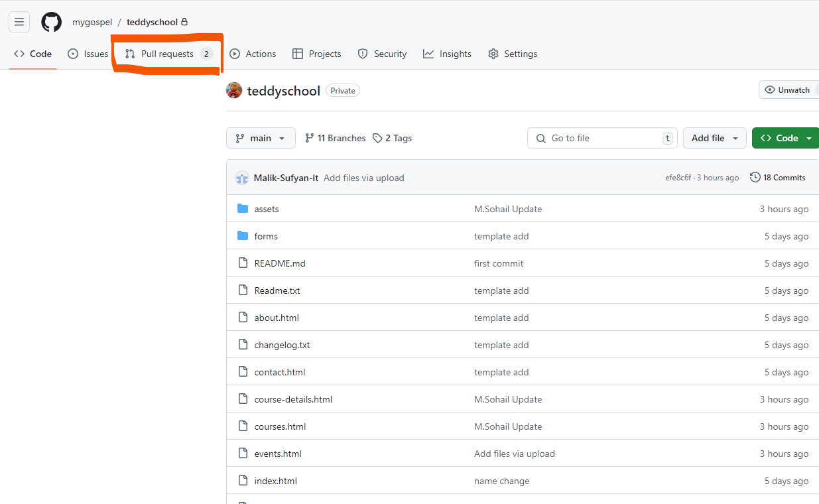Open the forms folder
819x504 pixels.
tap(266, 236)
